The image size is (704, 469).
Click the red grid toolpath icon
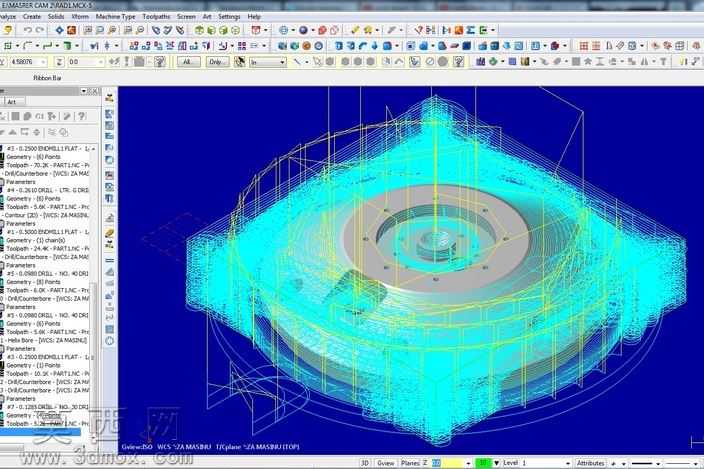[584, 46]
